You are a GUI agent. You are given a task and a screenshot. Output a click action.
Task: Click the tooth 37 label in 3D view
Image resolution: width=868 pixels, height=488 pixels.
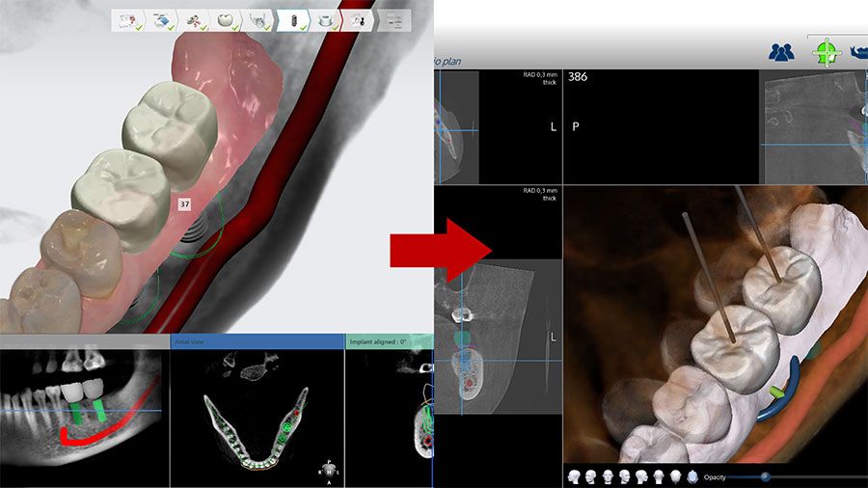184,204
